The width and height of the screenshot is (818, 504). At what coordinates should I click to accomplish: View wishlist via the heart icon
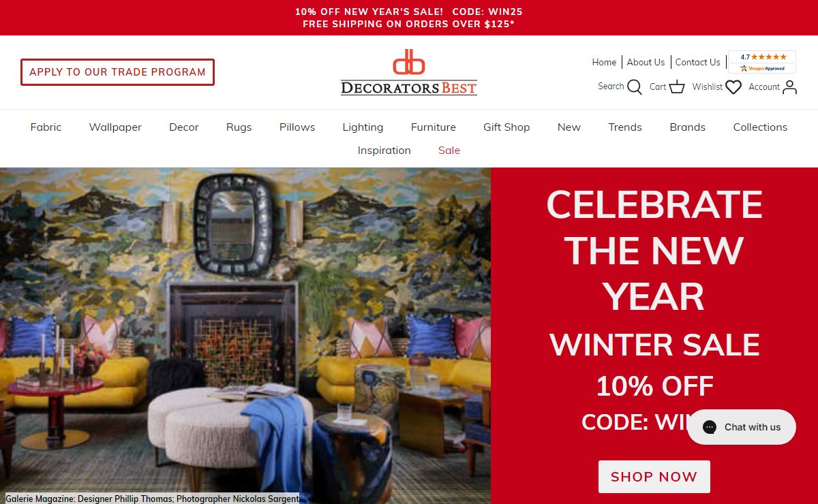coord(733,87)
